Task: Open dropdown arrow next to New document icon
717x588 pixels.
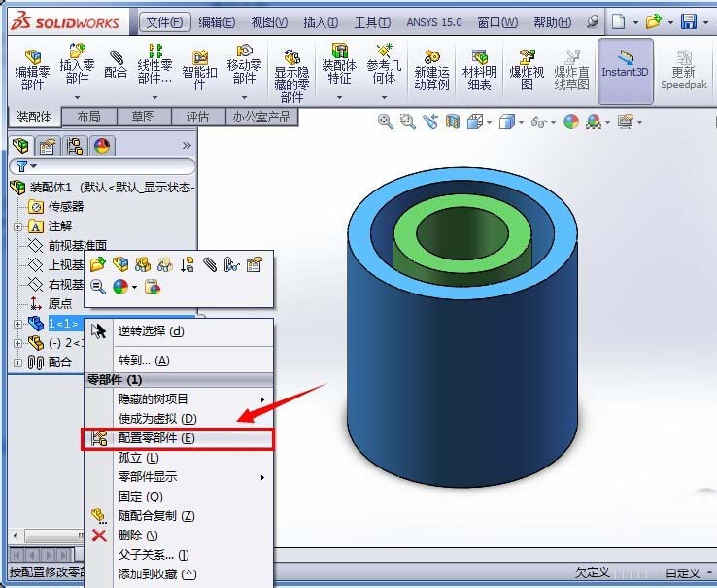Action: coord(635,22)
